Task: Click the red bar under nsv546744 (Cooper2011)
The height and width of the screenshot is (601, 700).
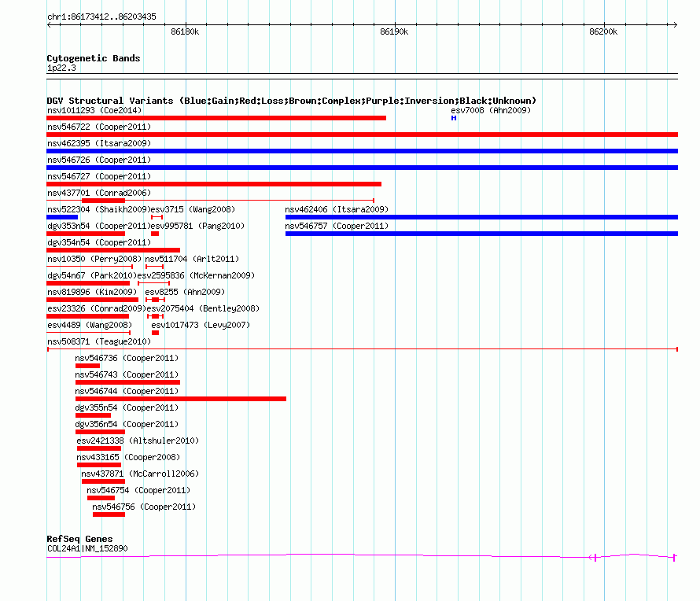Action: pos(181,399)
